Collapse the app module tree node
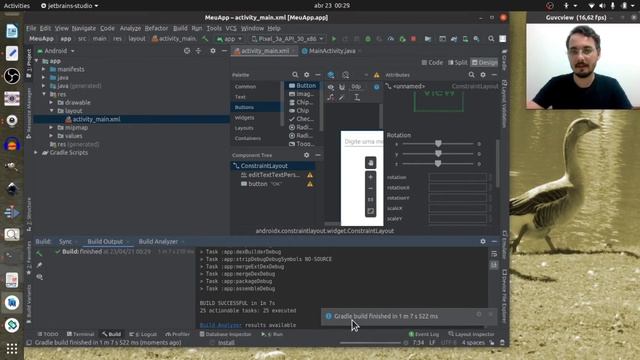This screenshot has width=640, height=360. click(37, 61)
